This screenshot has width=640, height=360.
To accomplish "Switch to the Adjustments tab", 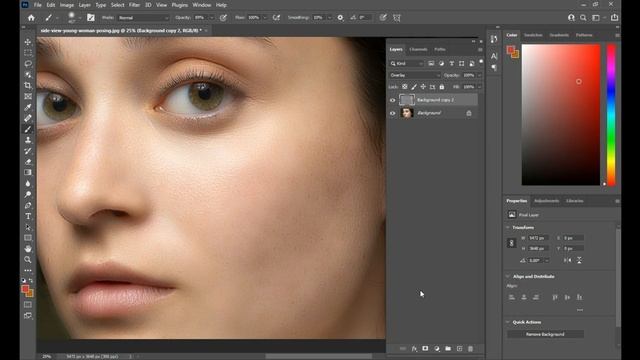I will [546, 201].
